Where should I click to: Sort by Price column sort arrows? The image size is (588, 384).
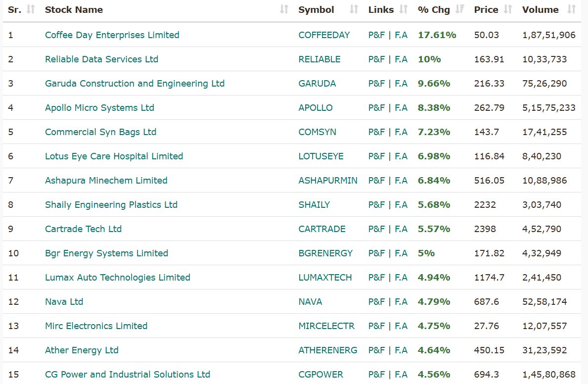508,9
